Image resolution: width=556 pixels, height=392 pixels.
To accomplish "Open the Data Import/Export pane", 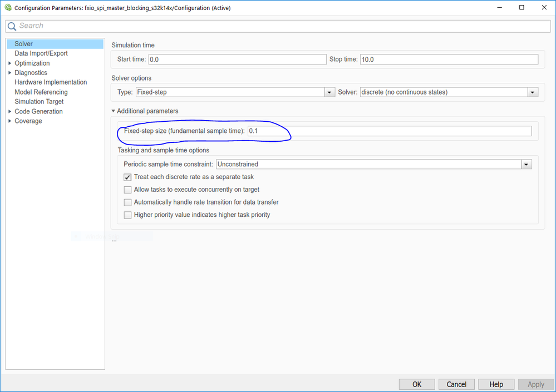I will 41,53.
